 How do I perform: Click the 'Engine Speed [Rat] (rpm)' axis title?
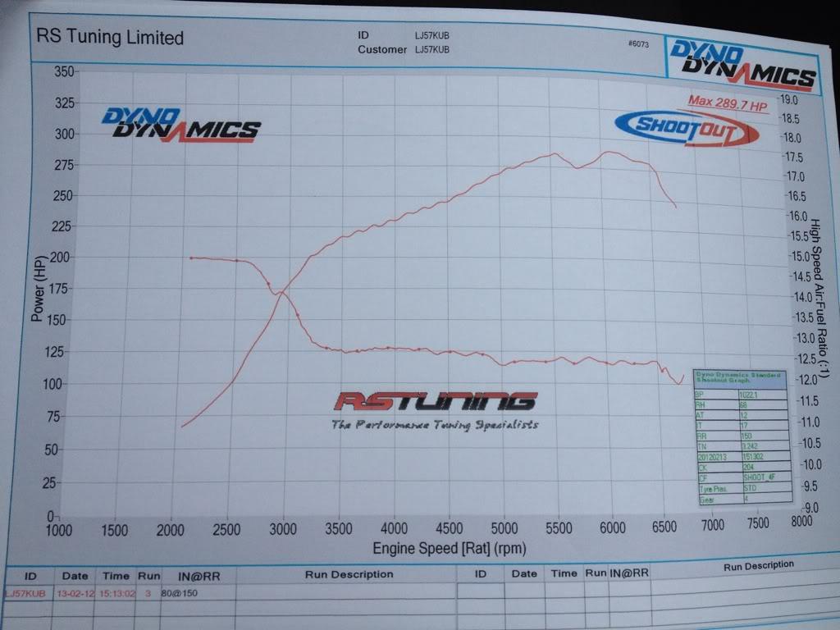(449, 548)
